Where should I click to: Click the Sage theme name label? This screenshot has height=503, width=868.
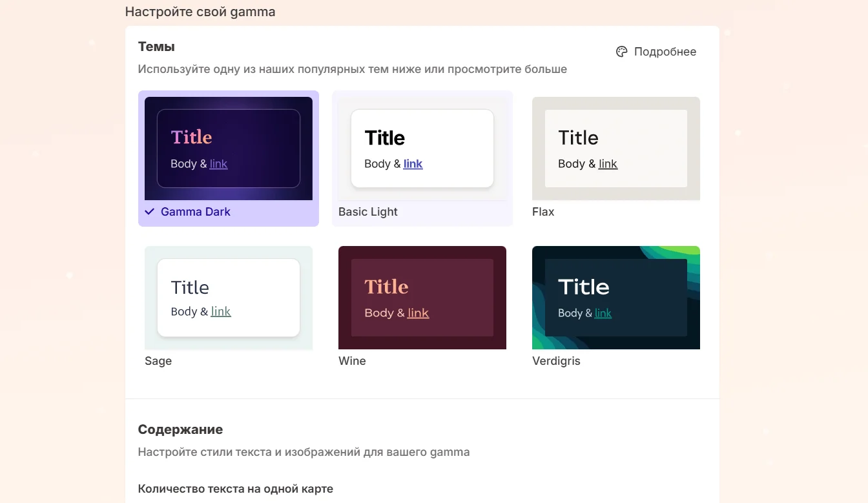[158, 361]
